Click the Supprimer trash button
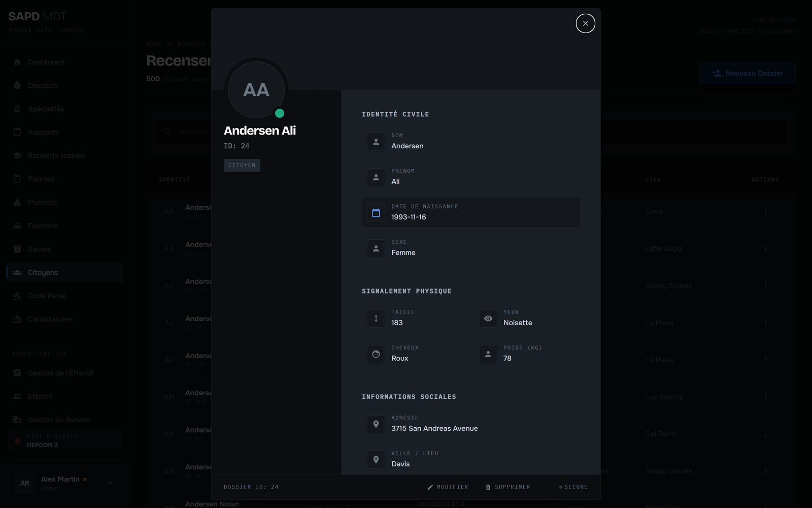Screen dimensions: 812x508 [507, 487]
